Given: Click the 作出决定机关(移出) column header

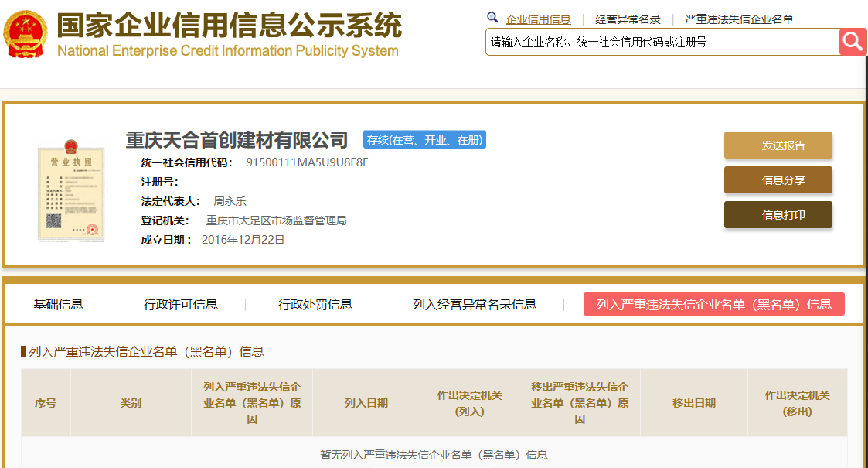Looking at the screenshot, I should (797, 403).
